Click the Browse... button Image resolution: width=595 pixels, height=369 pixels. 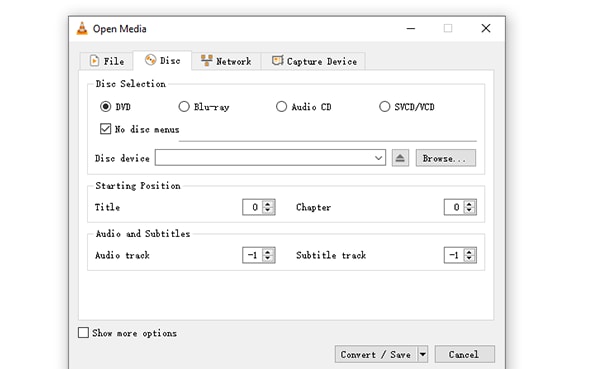(x=445, y=158)
